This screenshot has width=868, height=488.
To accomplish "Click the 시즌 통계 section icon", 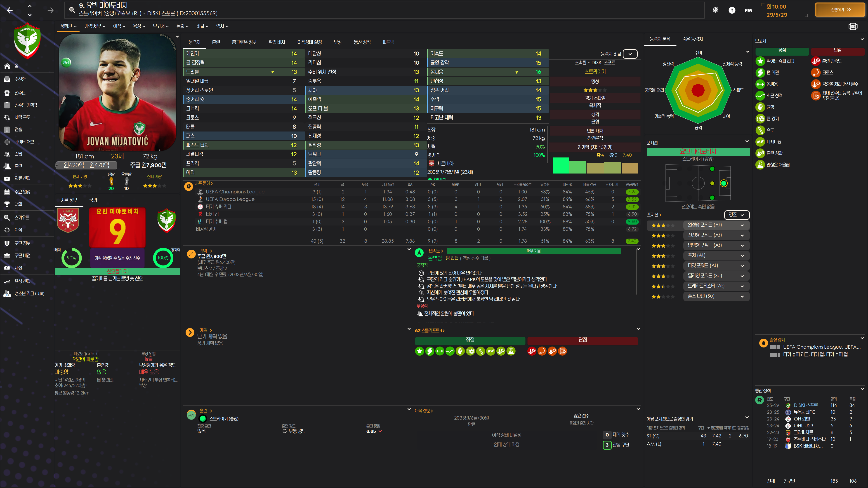I will 189,186.
